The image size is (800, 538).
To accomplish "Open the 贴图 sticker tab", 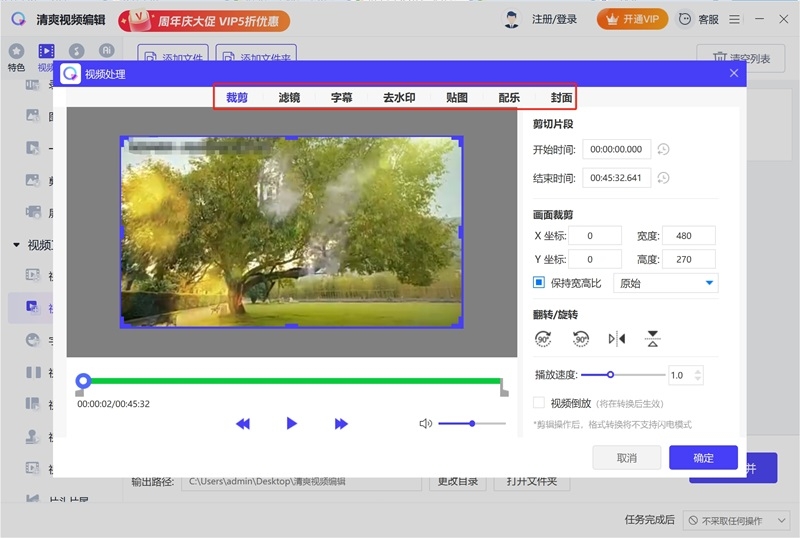I will point(457,97).
